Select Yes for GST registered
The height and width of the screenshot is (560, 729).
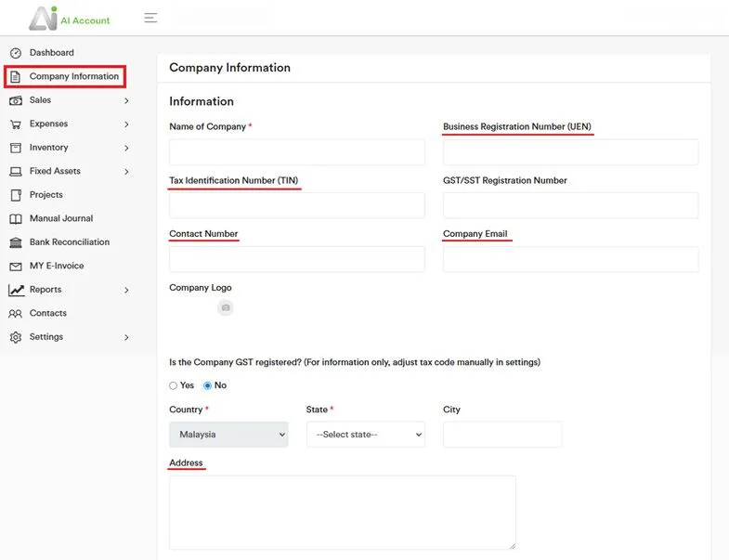174,385
